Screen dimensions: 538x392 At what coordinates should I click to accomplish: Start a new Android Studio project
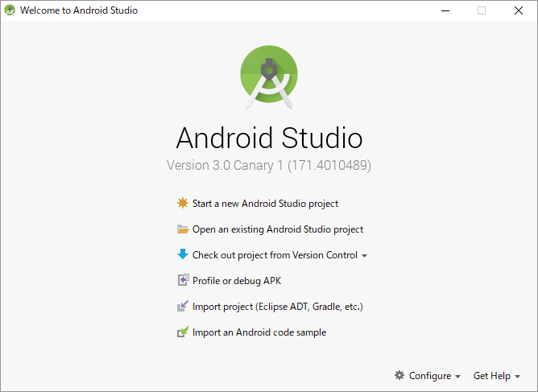265,204
